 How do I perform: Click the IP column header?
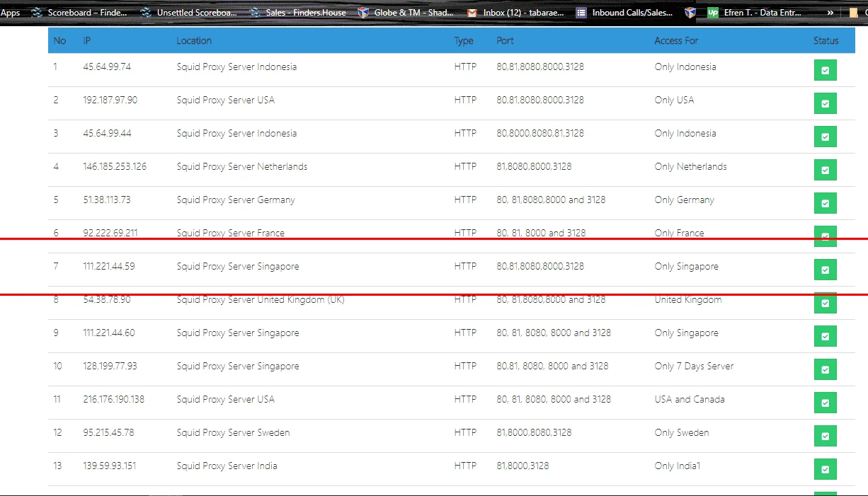pyautogui.click(x=86, y=40)
